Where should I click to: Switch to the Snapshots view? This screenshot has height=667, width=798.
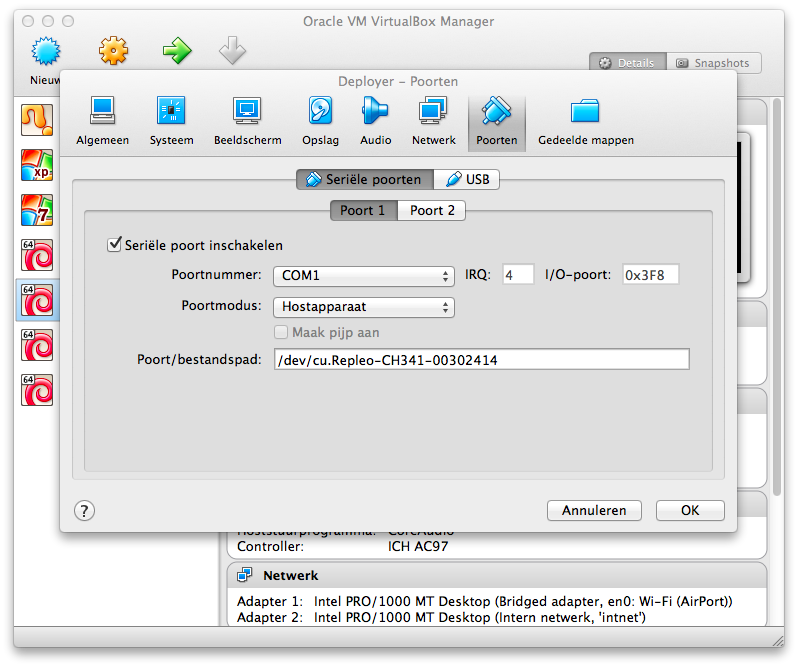pos(714,63)
